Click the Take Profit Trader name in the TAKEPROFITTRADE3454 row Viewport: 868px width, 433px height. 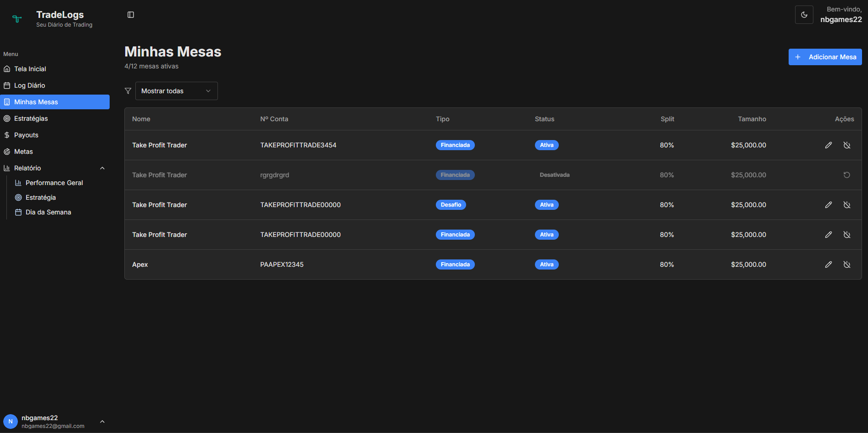pos(160,145)
